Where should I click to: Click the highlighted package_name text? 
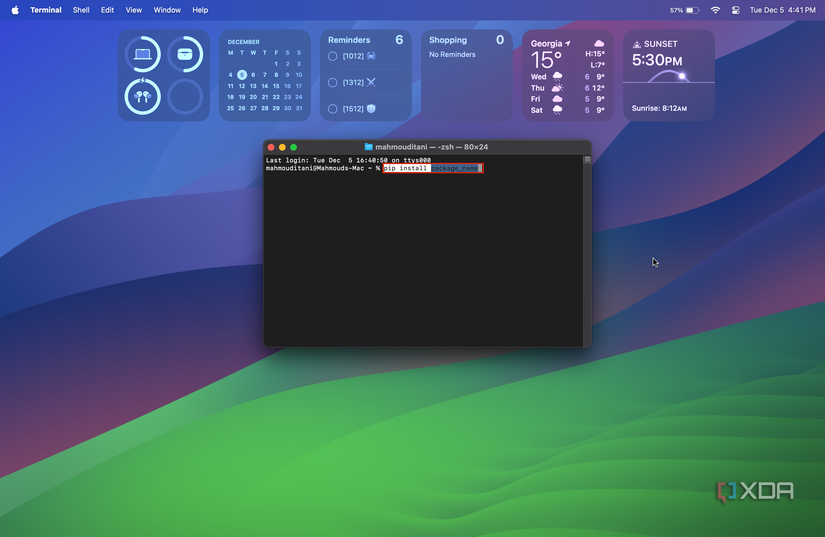(455, 168)
